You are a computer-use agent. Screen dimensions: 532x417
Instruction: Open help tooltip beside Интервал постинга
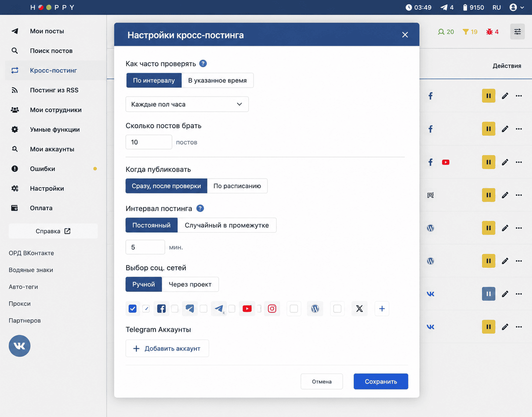pyautogui.click(x=200, y=208)
